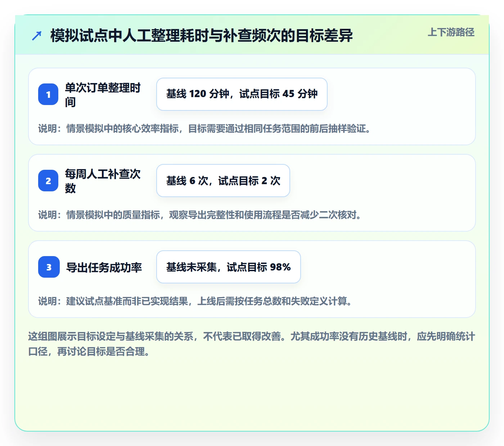Click the 导出任务成功率 item heading
This screenshot has height=446, width=504.
[104, 267]
